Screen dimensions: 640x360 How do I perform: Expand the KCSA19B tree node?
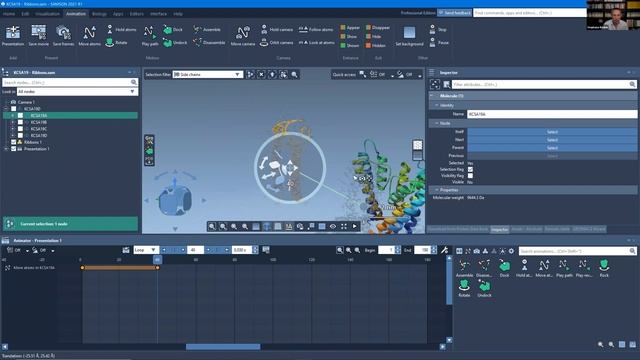click(x=13, y=122)
